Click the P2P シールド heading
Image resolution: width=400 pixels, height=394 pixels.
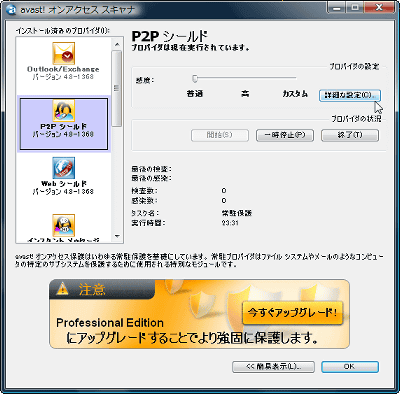[170, 36]
